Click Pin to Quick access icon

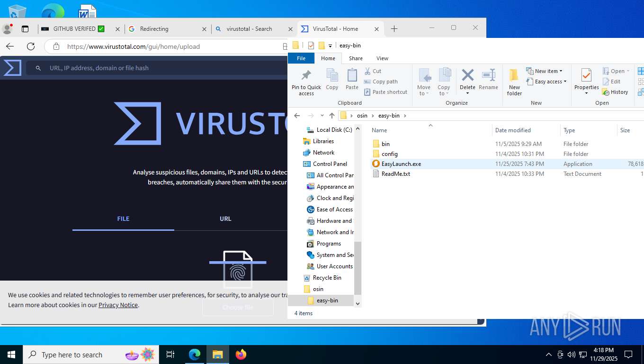tap(306, 75)
